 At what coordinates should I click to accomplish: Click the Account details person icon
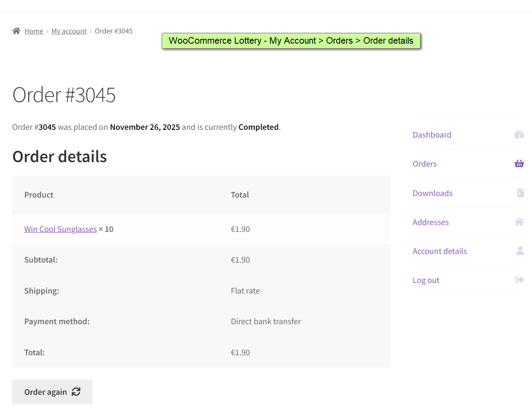tap(520, 251)
